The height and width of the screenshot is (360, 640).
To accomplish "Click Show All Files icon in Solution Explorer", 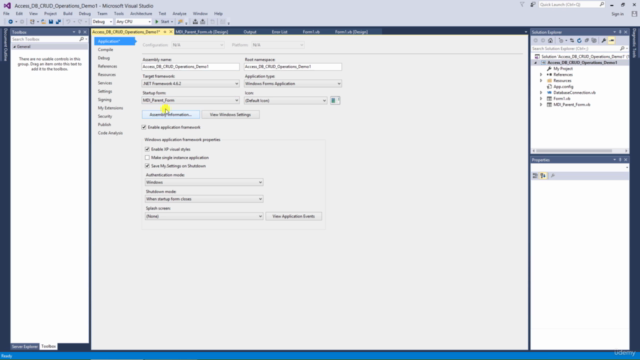I will point(594,40).
